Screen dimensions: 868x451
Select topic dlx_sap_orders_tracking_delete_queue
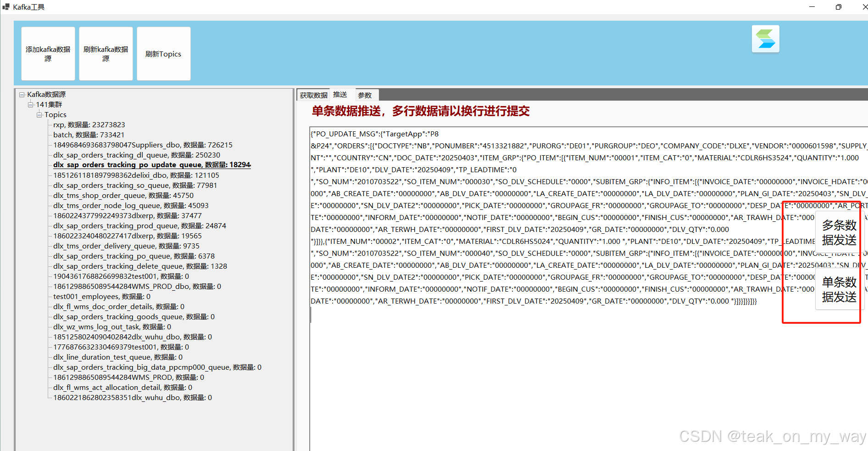(140, 266)
